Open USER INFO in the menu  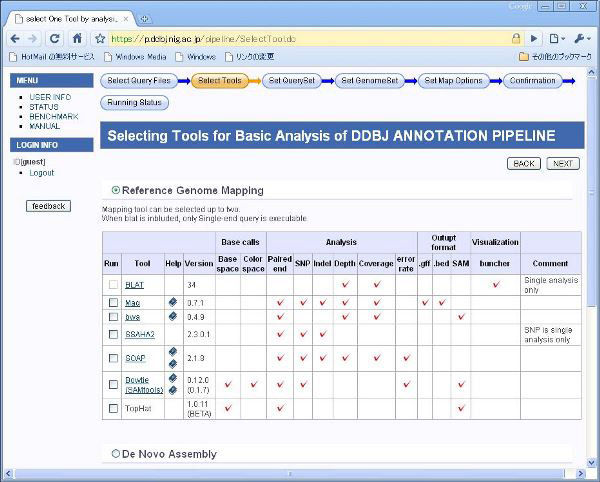coord(50,97)
